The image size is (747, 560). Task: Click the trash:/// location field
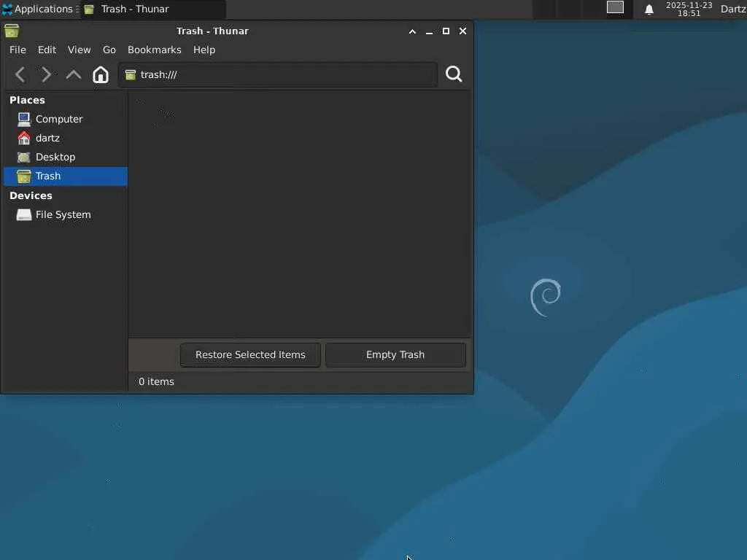pos(278,75)
